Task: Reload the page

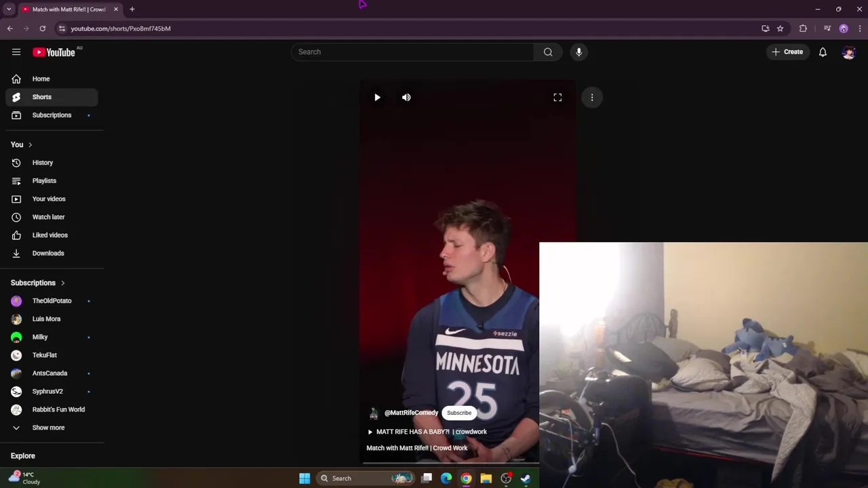Action: point(42,28)
